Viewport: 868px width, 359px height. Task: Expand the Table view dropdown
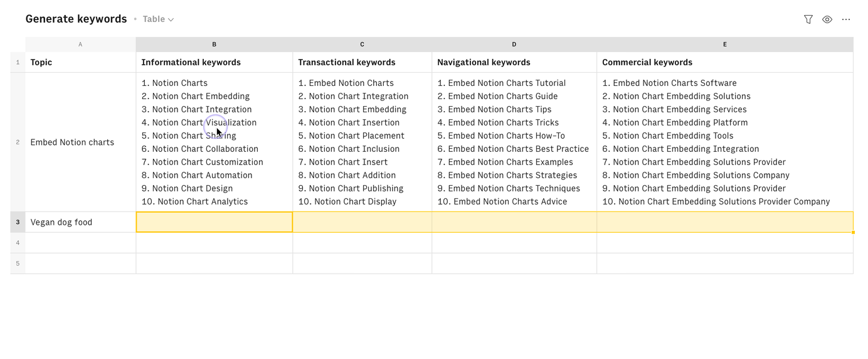point(158,19)
